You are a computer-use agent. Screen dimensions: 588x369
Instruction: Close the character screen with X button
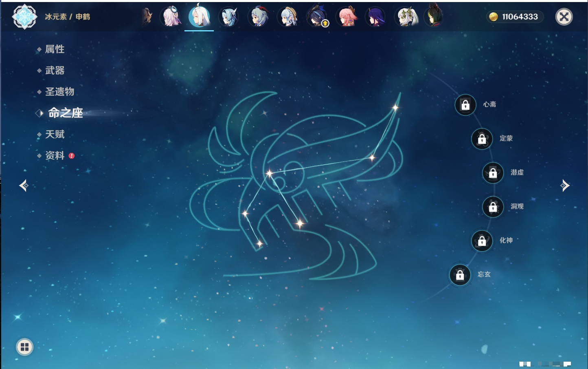tap(564, 17)
